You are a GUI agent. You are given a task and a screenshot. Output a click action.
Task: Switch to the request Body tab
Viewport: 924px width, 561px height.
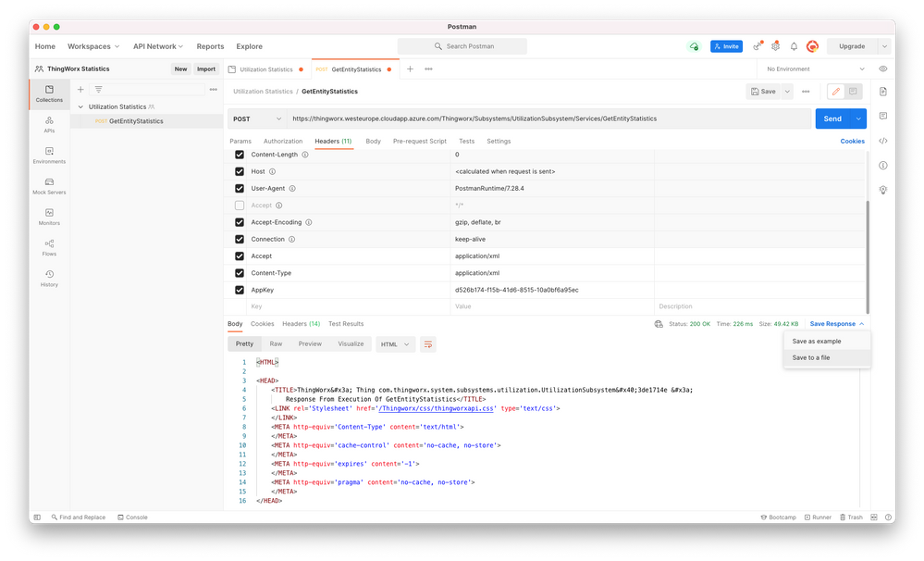[373, 141]
